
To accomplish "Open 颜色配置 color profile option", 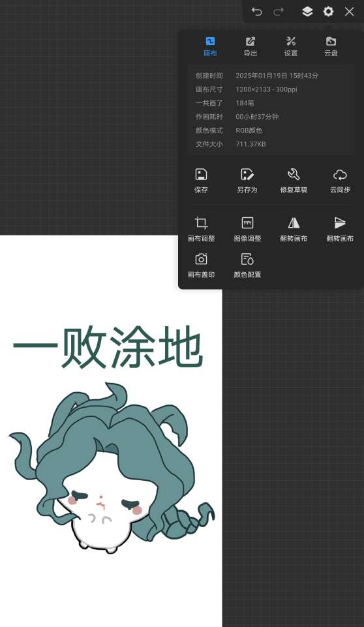I will [247, 266].
